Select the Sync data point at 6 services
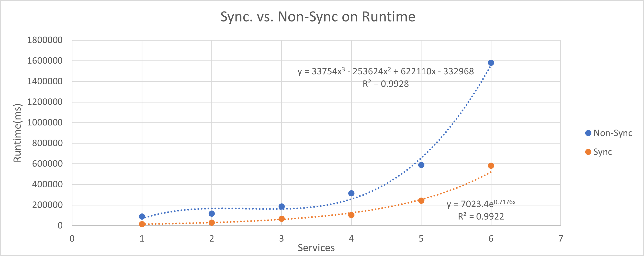Screen dimensions: 644x256 pyautogui.click(x=491, y=166)
